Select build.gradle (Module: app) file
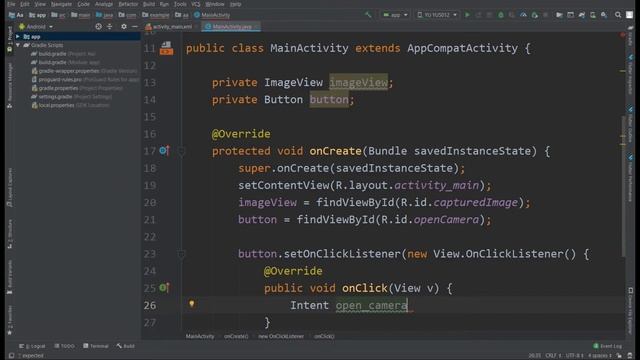This screenshot has height=360, width=640. 66,62
